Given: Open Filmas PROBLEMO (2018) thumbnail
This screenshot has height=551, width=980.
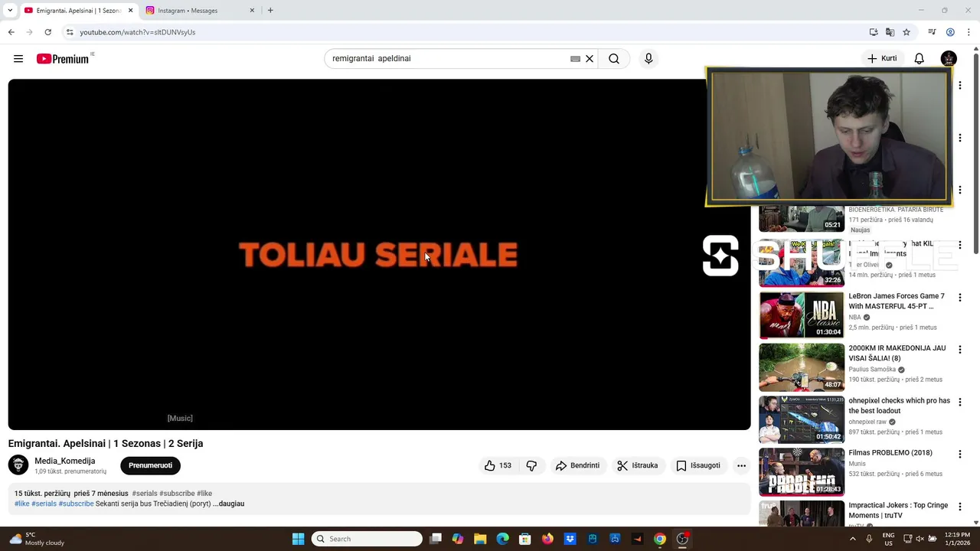Looking at the screenshot, I should [x=801, y=472].
